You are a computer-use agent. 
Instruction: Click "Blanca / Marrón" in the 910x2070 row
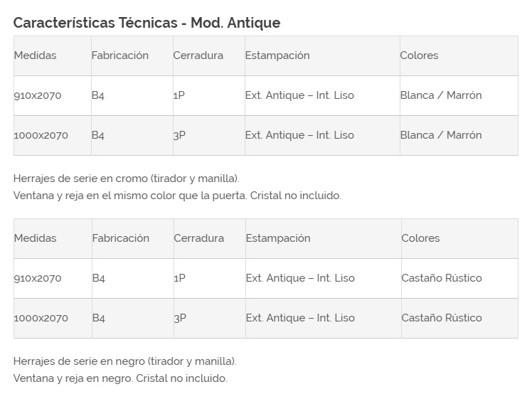tap(440, 95)
